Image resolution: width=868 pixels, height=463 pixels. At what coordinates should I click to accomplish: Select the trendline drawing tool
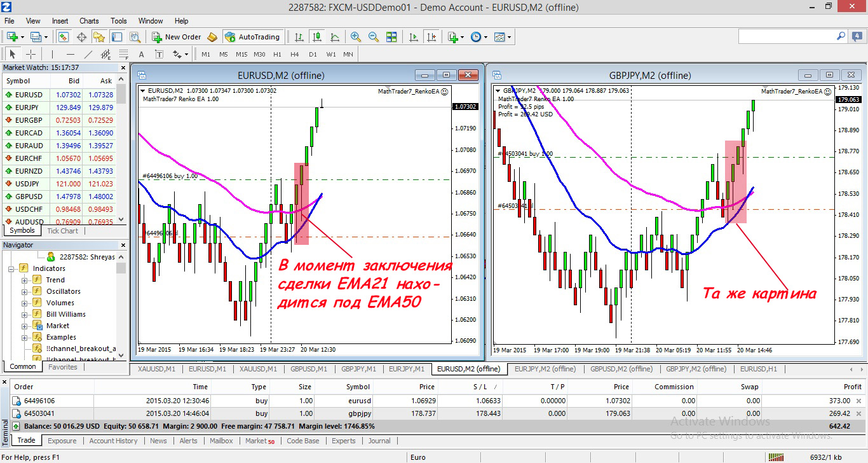[88, 54]
